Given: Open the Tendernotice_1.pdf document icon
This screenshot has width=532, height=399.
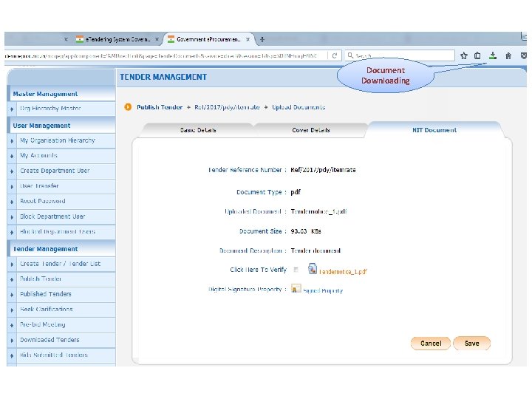Looking at the screenshot, I should [313, 269].
